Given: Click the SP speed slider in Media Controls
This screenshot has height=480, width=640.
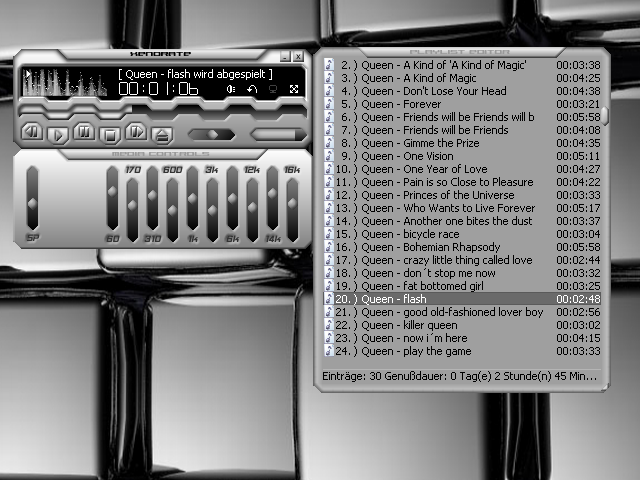Looking at the screenshot, I should click(32, 198).
